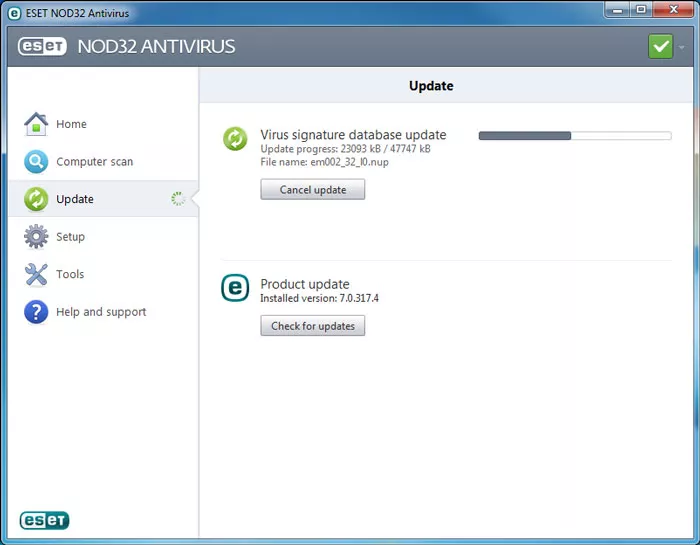Switch to the Tools section
The image size is (700, 545).
tap(104, 274)
